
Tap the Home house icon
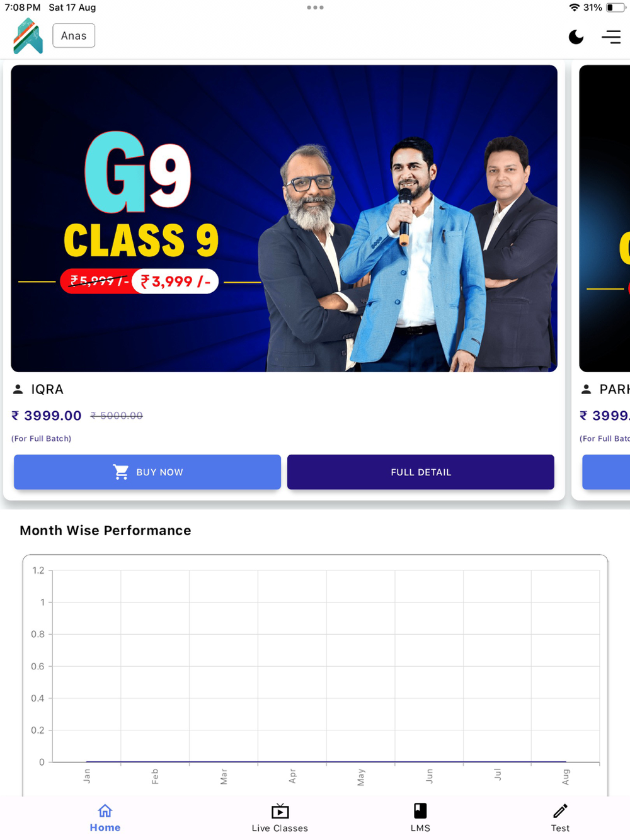point(105,810)
